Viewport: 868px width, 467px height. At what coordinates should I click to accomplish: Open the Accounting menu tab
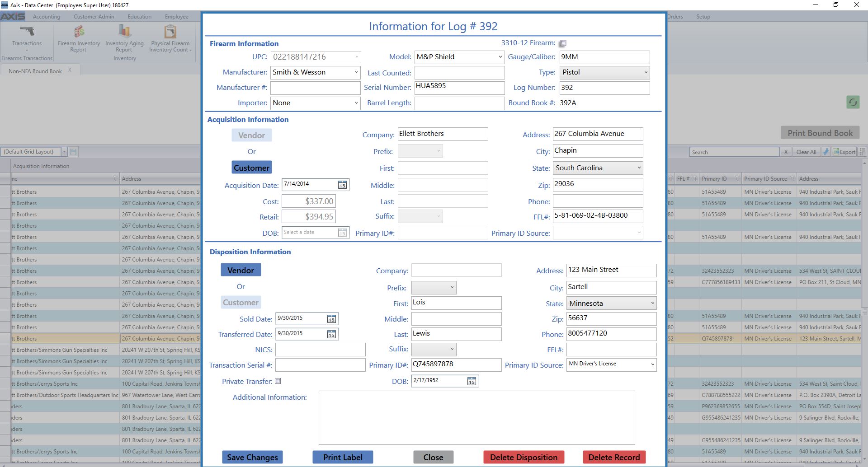(46, 17)
